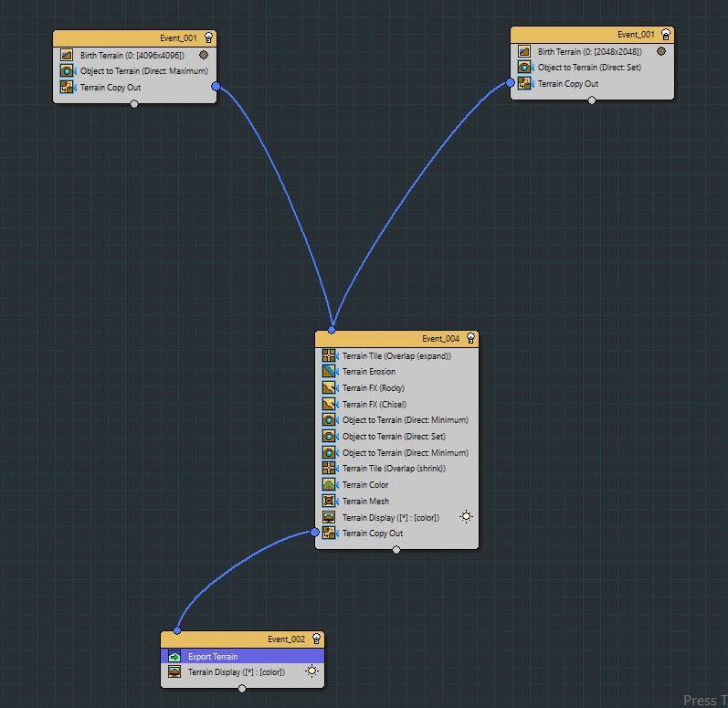Select Terrain Copy Out label in Event_004
The image size is (728, 708).
click(x=373, y=533)
